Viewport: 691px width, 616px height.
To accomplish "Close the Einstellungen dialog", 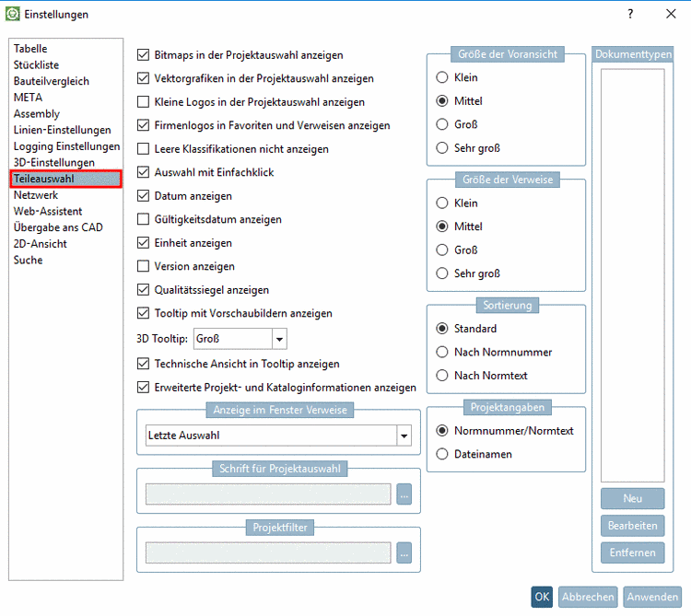I will coord(671,14).
